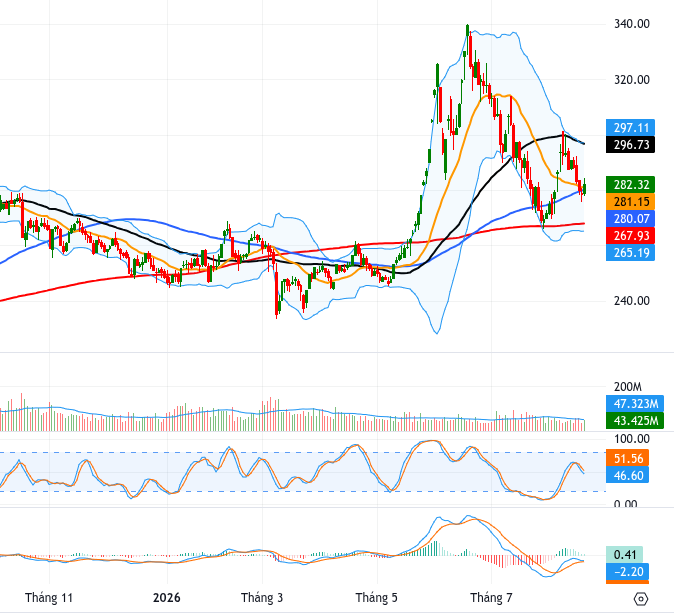Click the 200M volume axis label
Viewport: 674px width, 613px height.
628,387
